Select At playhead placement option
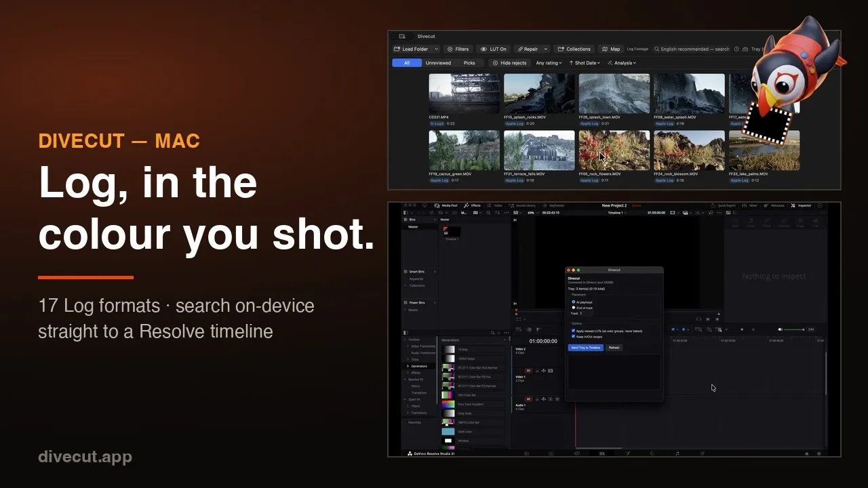Screen dimensions: 868x488 point(582,302)
